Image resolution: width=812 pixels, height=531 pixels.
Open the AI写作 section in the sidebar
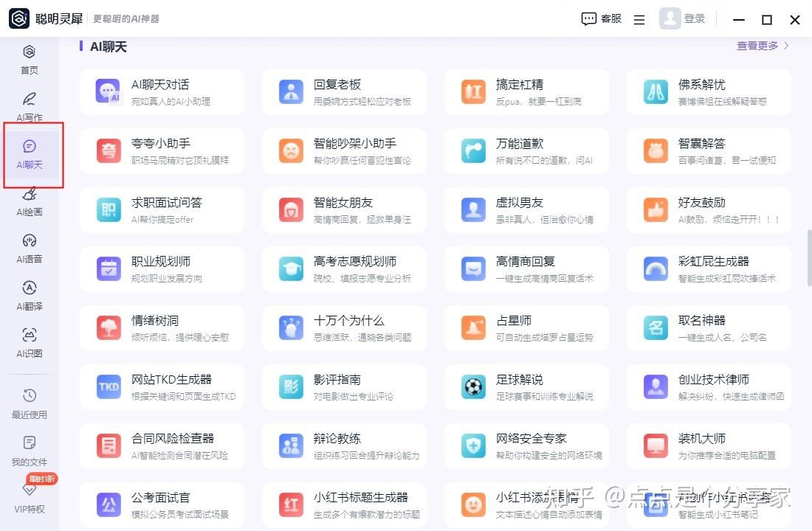click(x=28, y=105)
